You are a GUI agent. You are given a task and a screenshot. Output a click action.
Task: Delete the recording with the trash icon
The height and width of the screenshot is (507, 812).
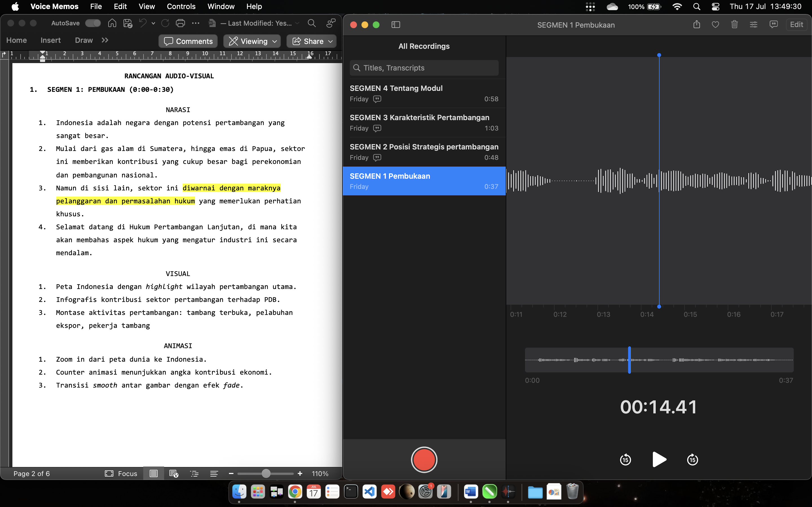[734, 25]
